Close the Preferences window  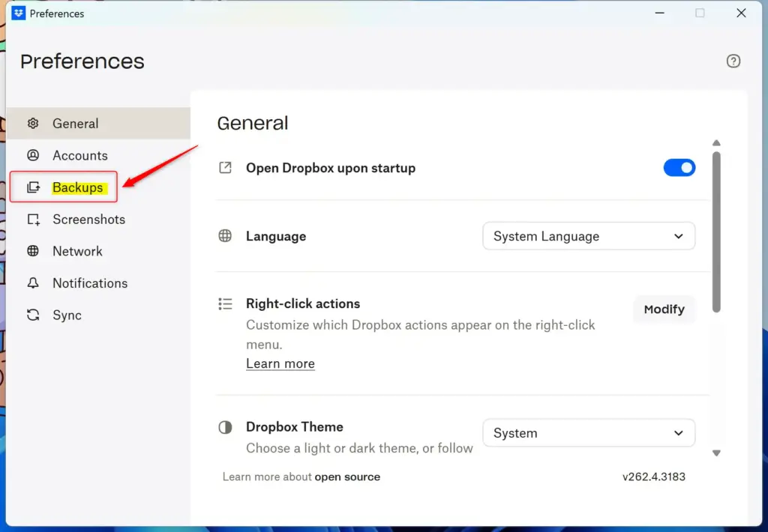(741, 13)
